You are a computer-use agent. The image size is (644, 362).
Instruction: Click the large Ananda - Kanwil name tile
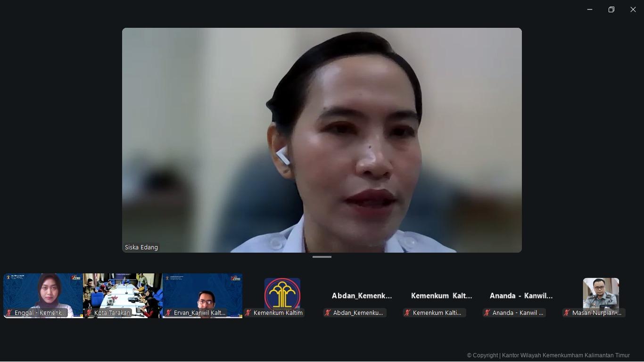pyautogui.click(x=521, y=296)
